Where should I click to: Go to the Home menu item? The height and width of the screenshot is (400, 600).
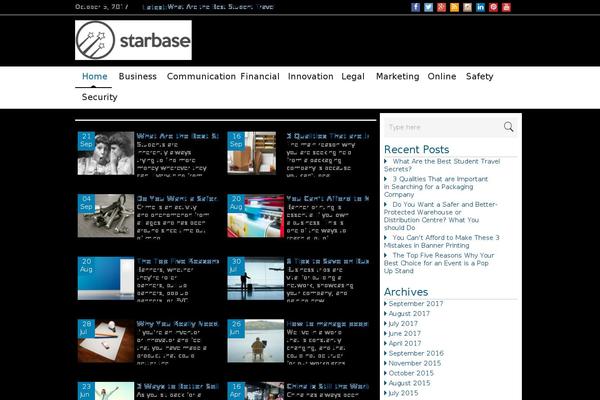[95, 77]
